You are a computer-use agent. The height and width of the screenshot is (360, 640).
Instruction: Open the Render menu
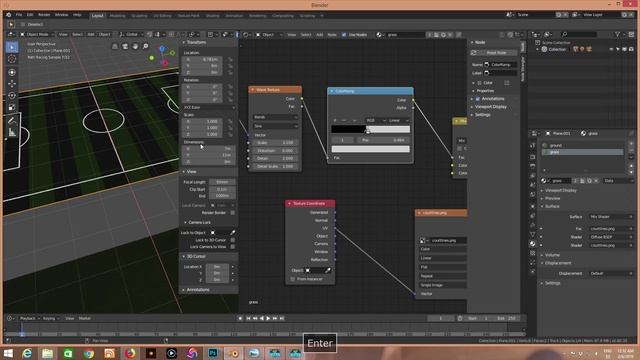[44, 15]
